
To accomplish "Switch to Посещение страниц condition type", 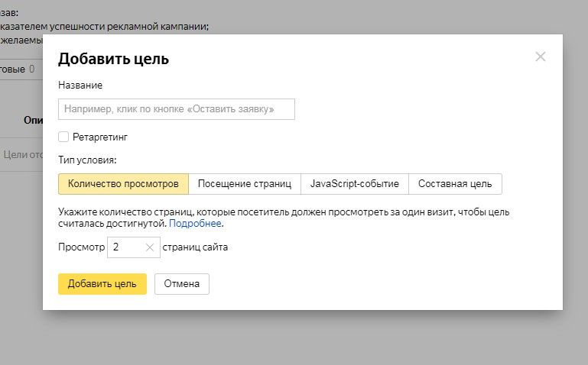I will (244, 184).
